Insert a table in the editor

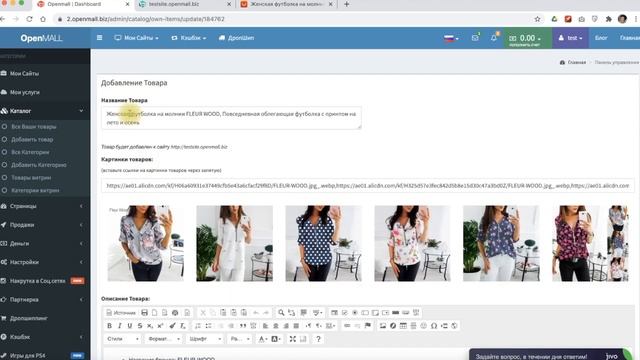(x=403, y=326)
